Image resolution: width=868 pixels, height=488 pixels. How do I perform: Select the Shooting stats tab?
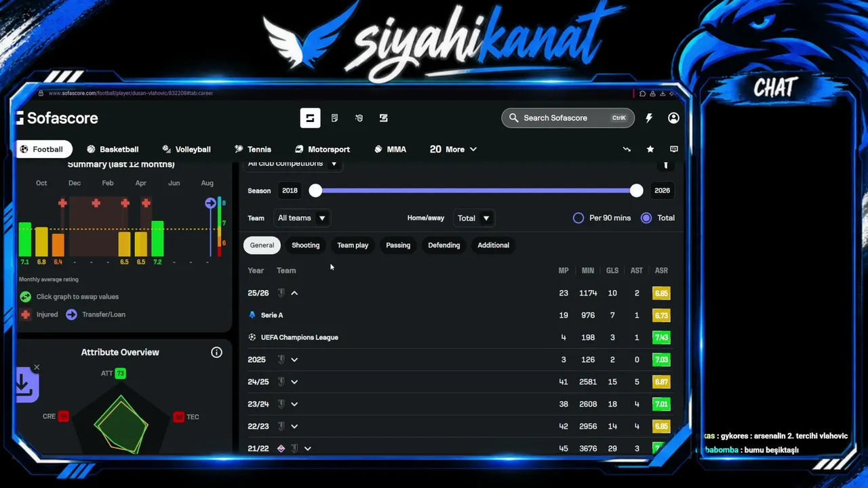tap(305, 245)
